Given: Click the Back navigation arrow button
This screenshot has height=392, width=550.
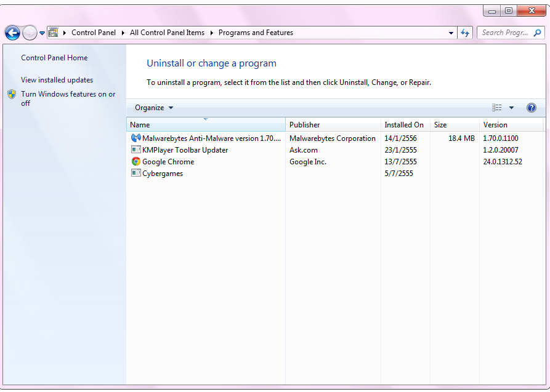Looking at the screenshot, I should tap(12, 33).
